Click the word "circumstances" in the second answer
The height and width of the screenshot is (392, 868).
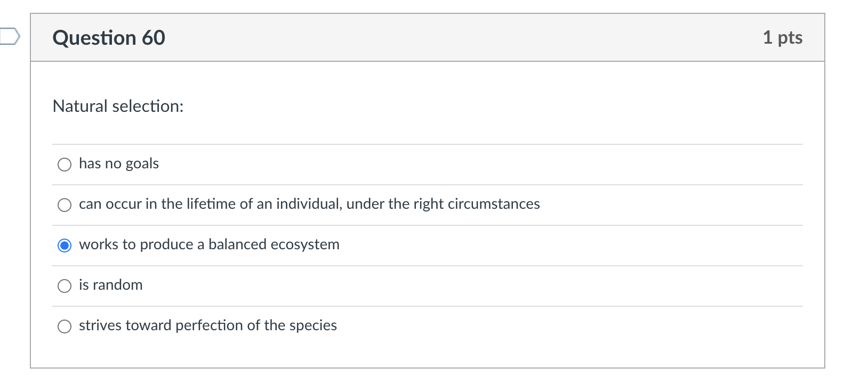click(493, 204)
